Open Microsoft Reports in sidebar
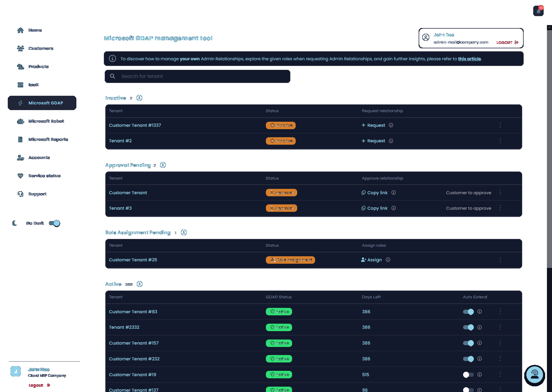 coord(42,139)
